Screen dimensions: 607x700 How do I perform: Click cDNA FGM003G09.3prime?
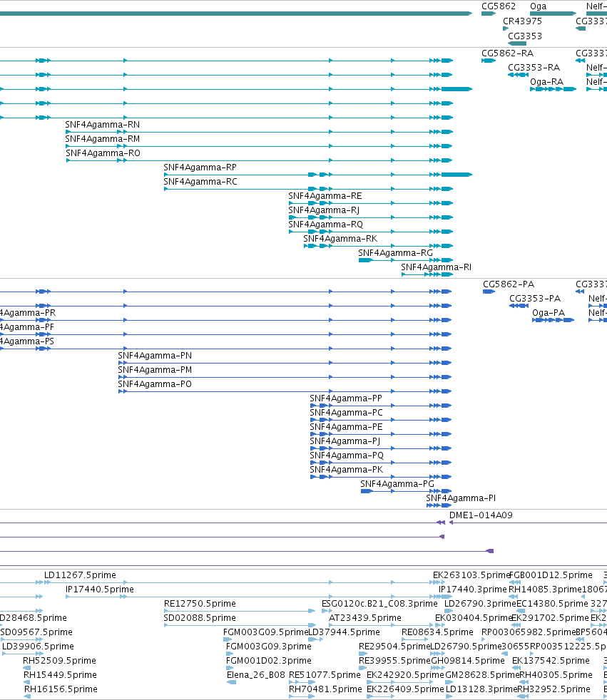coord(268,647)
